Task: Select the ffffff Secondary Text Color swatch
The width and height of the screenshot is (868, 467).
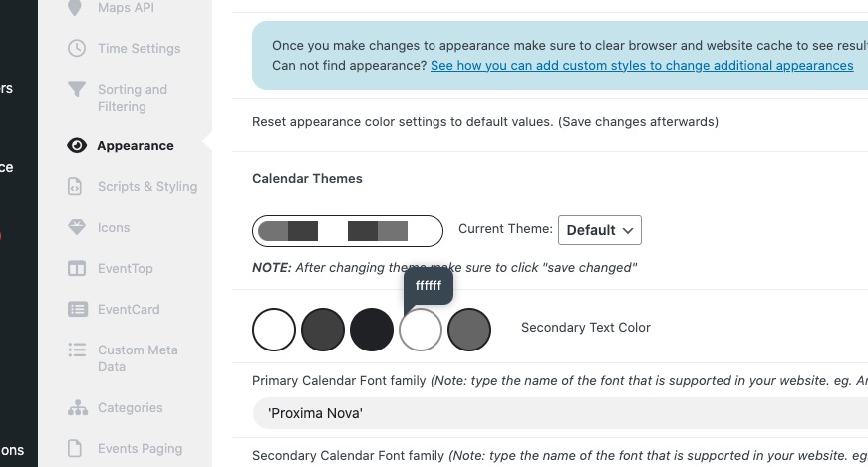Action: coord(421,330)
